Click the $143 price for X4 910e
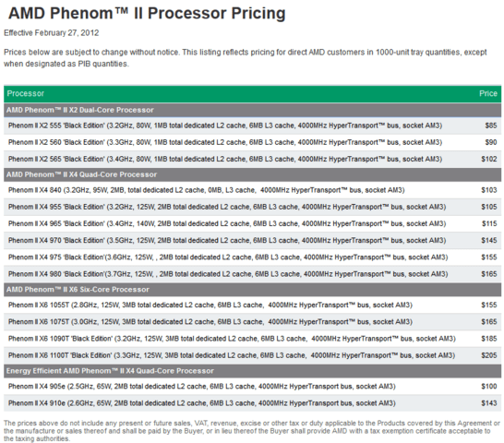Screen dimensions: 504x443 point(489,403)
